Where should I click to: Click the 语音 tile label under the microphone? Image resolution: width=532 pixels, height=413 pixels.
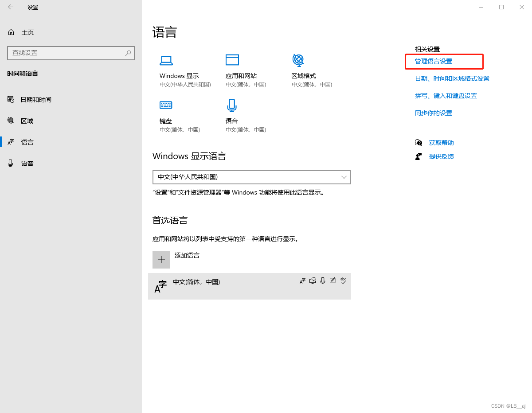click(x=232, y=121)
